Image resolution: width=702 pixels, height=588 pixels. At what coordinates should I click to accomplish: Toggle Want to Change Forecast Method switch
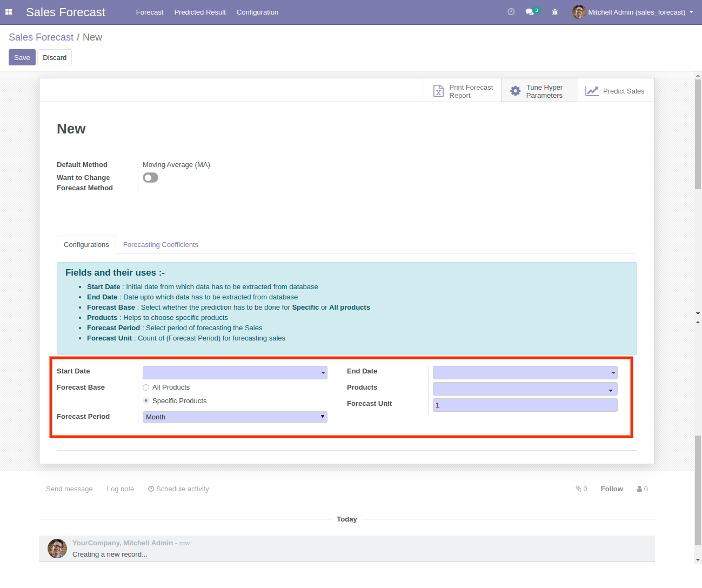click(x=150, y=178)
